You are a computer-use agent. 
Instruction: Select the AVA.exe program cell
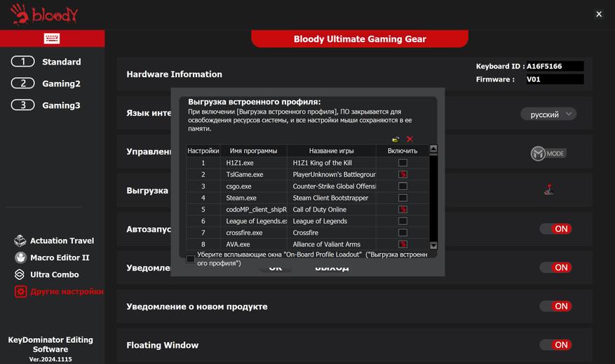[253, 244]
